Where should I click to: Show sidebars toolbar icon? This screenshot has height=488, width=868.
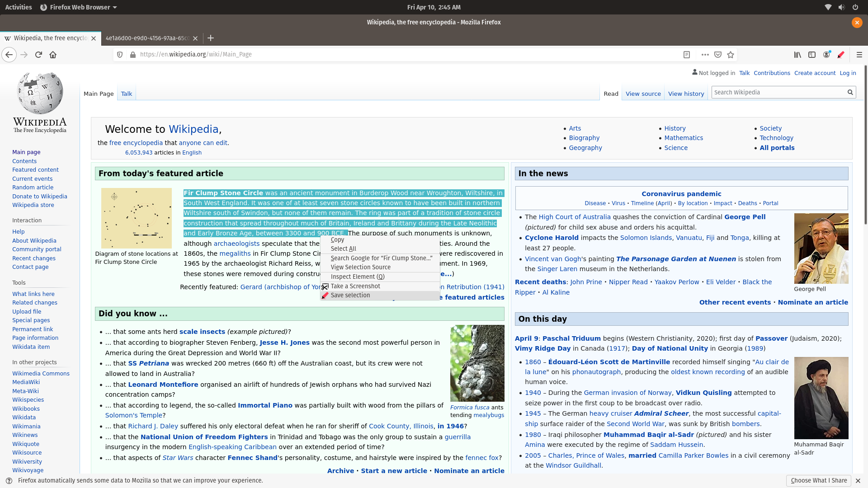812,55
